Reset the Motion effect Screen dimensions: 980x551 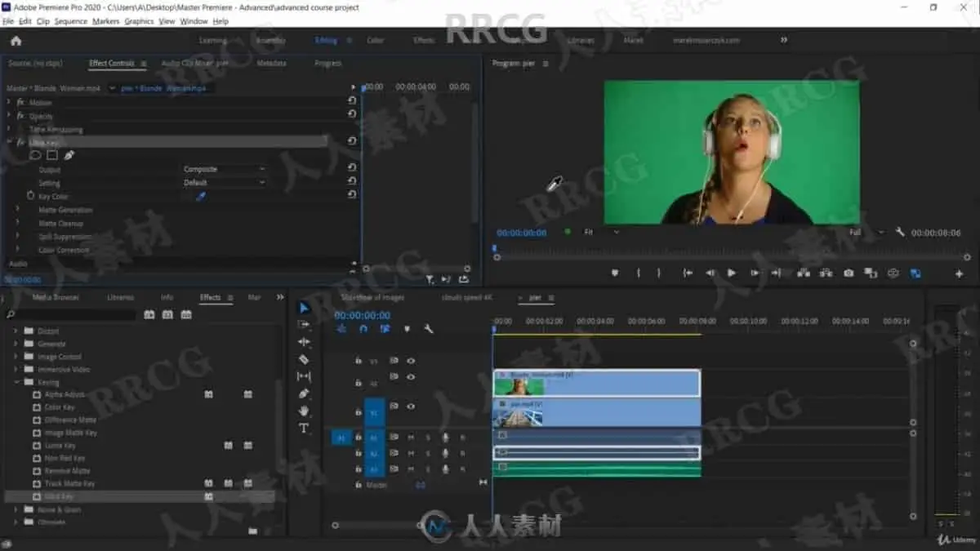point(352,102)
